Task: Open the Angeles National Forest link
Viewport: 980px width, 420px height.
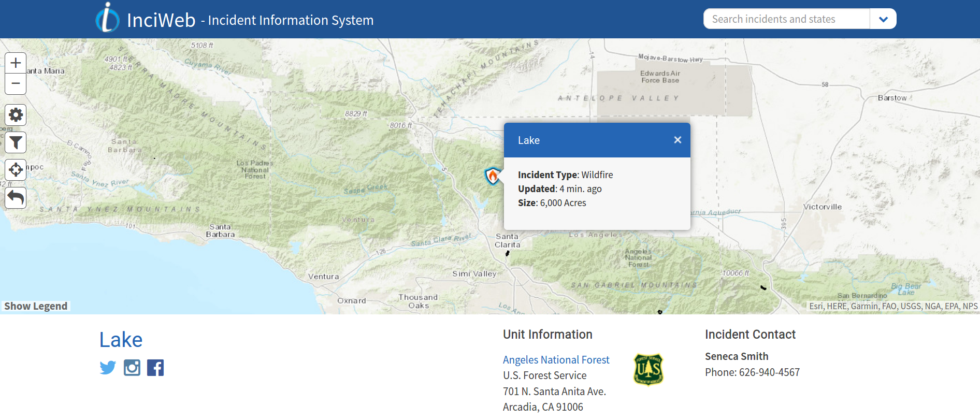Action: 556,360
